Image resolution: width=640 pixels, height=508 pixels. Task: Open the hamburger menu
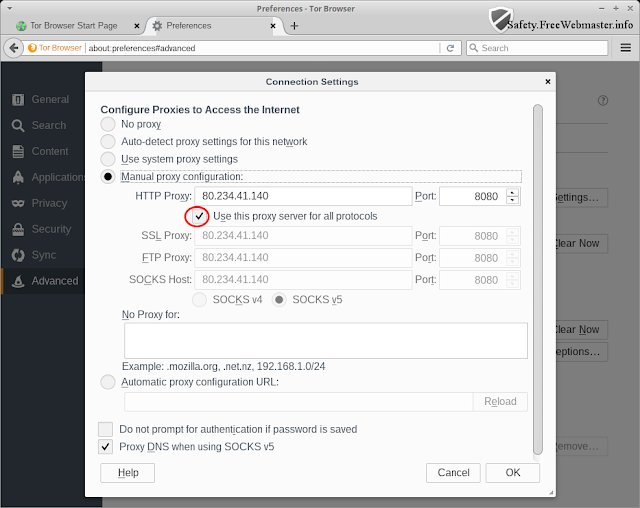click(626, 48)
